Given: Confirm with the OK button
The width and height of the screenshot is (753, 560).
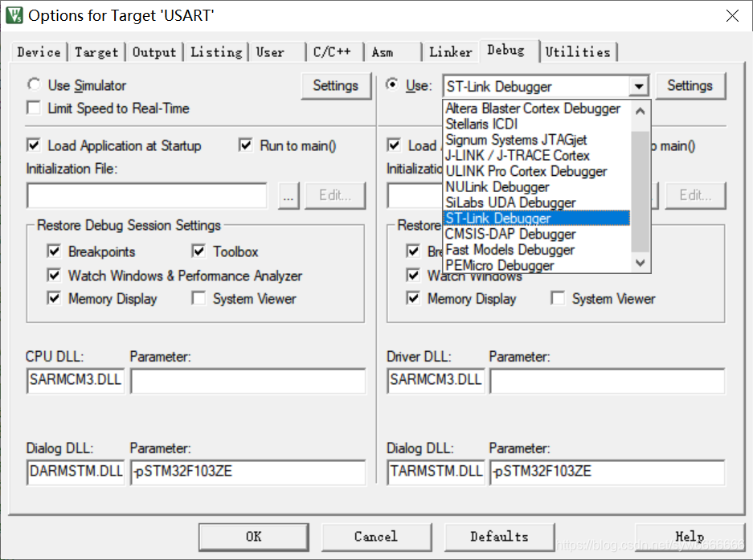Looking at the screenshot, I should [254, 537].
